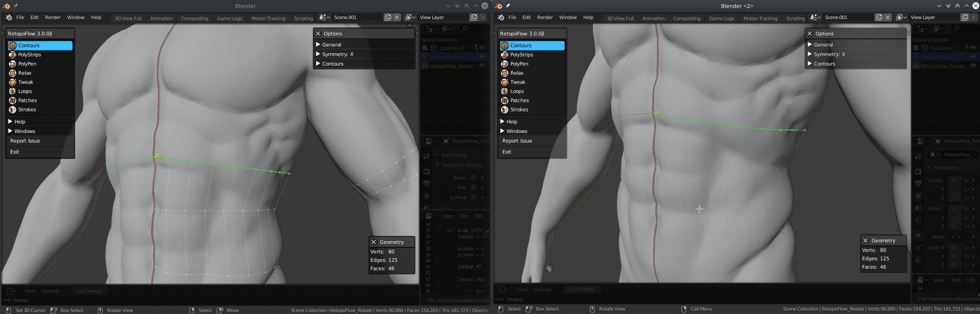Toggle visibility of Collection 3 in Blender <2> outliner
Viewport: 980px width, 314px height.
coord(973,48)
